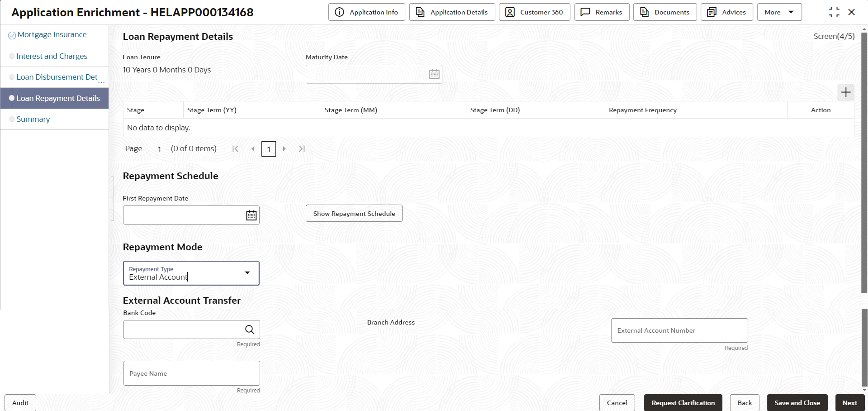Screen dimensions: 868x411
Task: Search for Bank Code using magnifier icon
Action: tap(250, 330)
